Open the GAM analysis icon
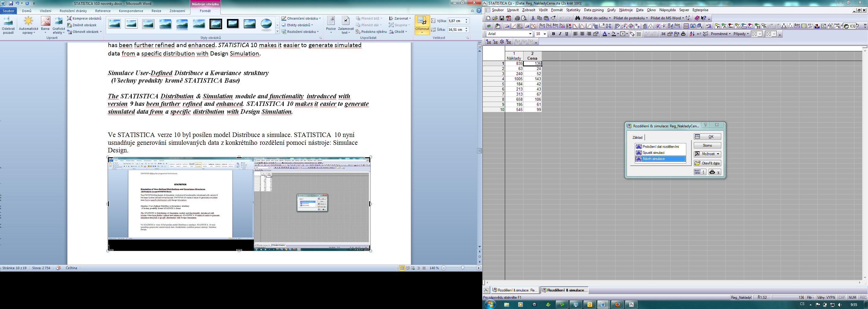This screenshot has width=868, height=309. (797, 26)
